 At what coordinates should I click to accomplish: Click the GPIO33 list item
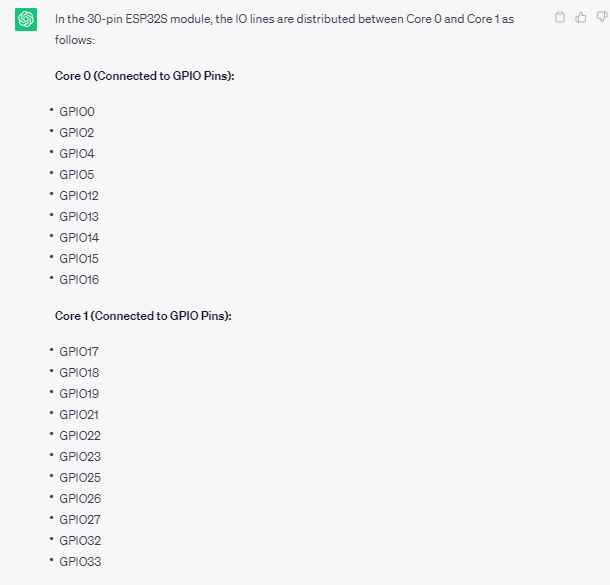coord(80,562)
